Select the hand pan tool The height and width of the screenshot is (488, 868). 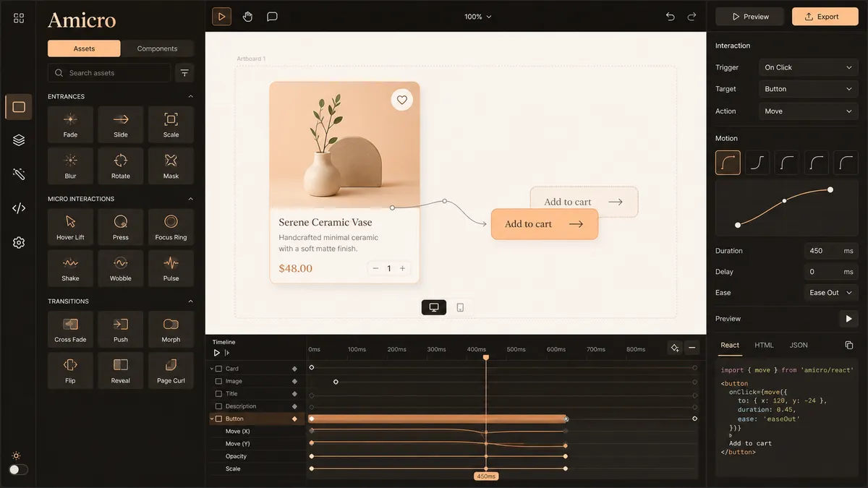[x=247, y=17]
